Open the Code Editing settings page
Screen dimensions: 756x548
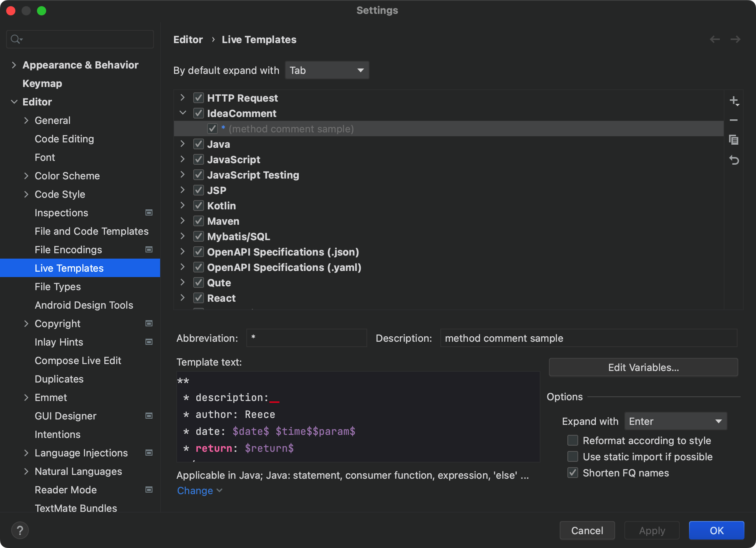click(64, 139)
